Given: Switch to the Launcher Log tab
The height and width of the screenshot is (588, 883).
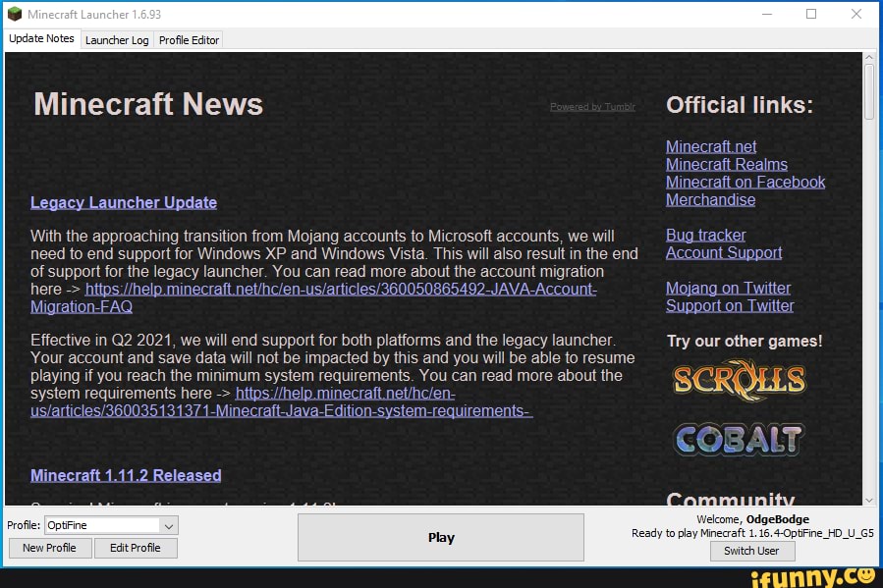Looking at the screenshot, I should tap(116, 40).
